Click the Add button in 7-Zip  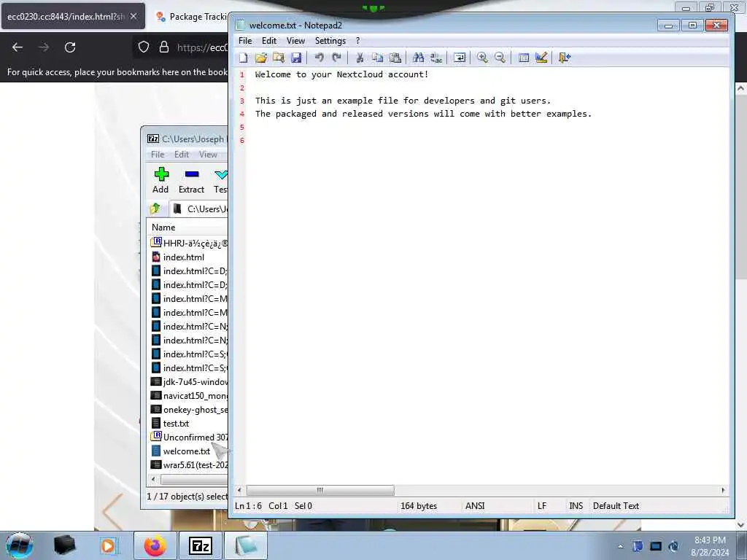[160, 180]
